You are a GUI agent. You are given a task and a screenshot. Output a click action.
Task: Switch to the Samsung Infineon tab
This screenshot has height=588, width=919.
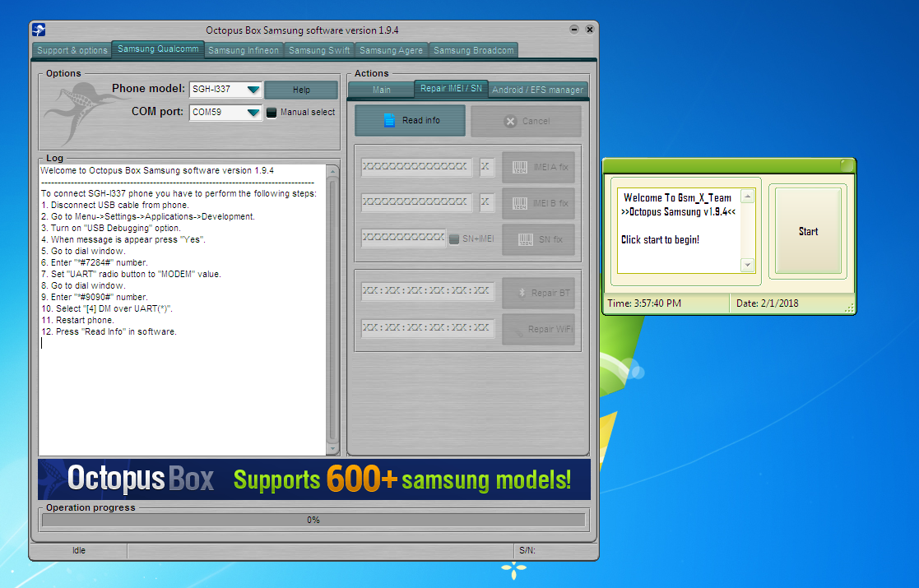pyautogui.click(x=244, y=49)
